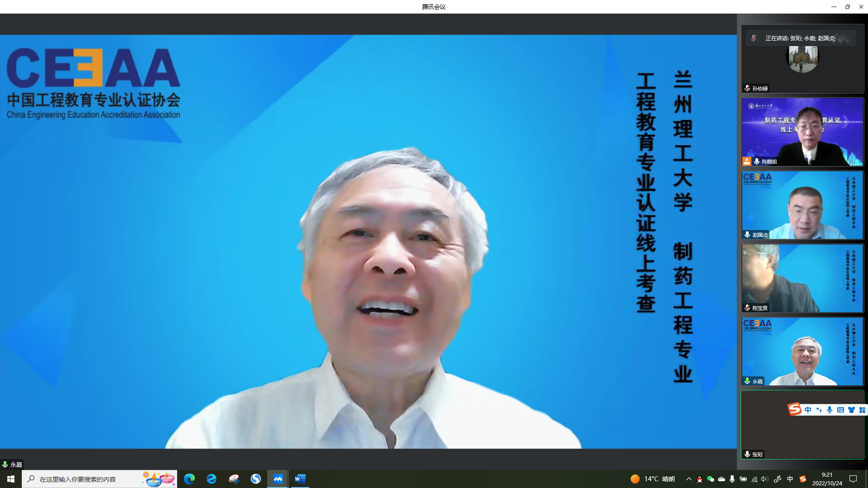This screenshot has width=868, height=488.
Task: Toggle the 中 IME language indicator in taskbar
Action: point(790,479)
